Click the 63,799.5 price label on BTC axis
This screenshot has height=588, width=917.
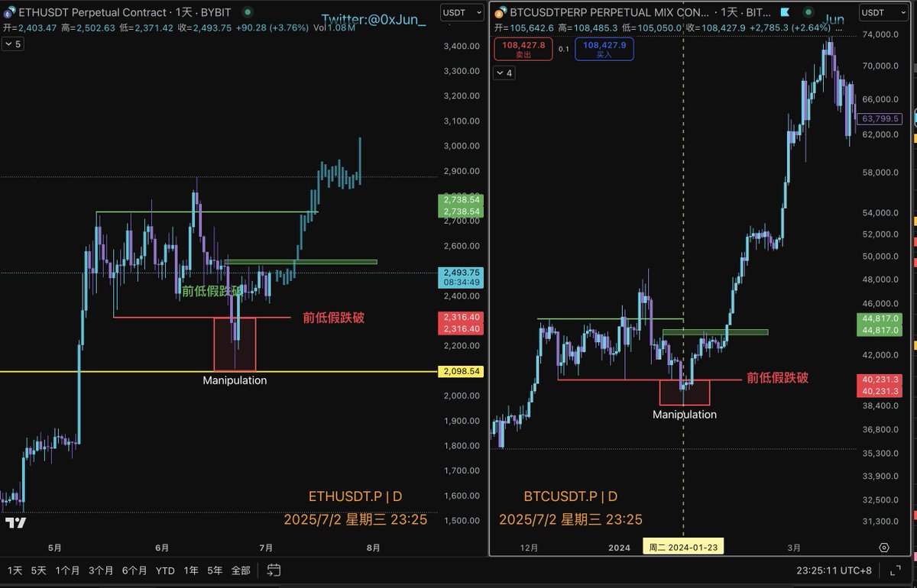pos(881,119)
